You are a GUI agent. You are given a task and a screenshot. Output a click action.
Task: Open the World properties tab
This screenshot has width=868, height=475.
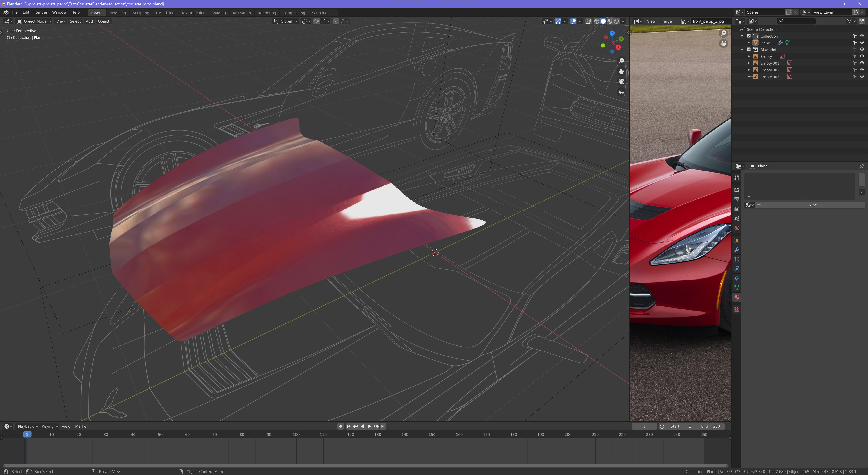point(737,228)
